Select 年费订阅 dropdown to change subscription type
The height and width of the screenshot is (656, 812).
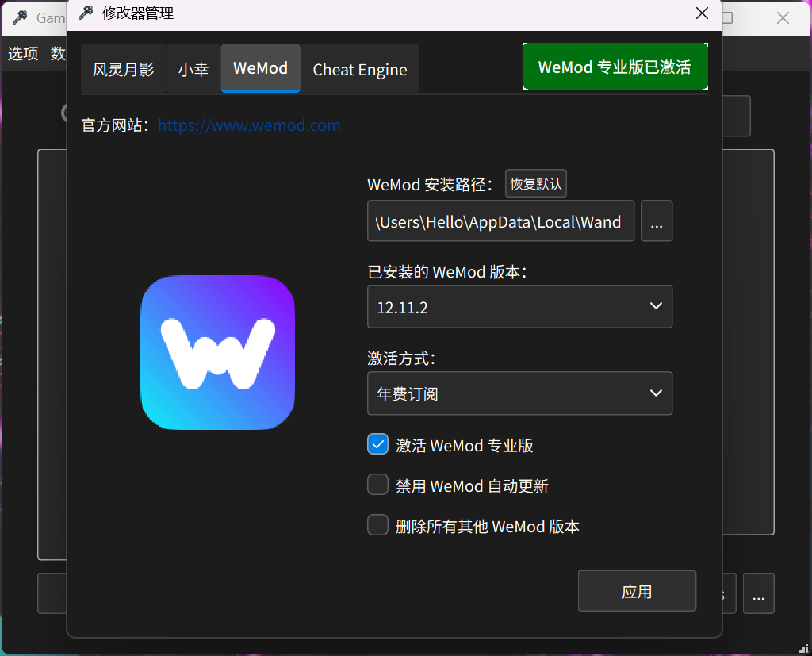519,393
